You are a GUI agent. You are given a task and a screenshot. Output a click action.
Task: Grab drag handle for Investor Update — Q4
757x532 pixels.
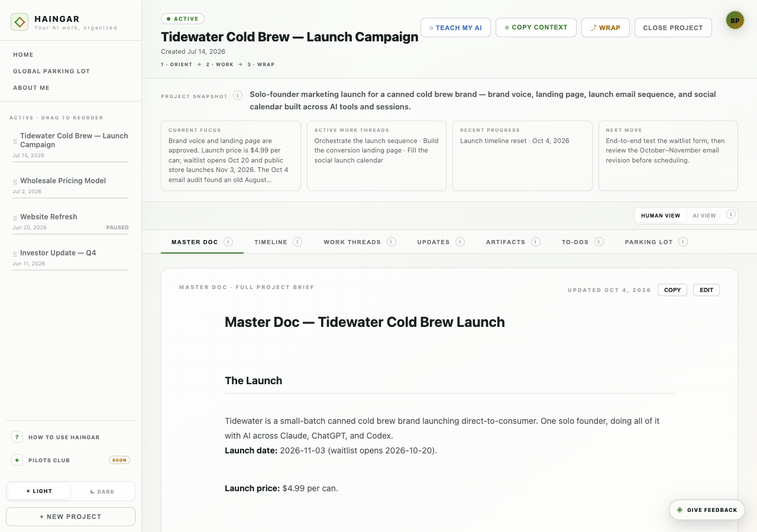click(15, 254)
